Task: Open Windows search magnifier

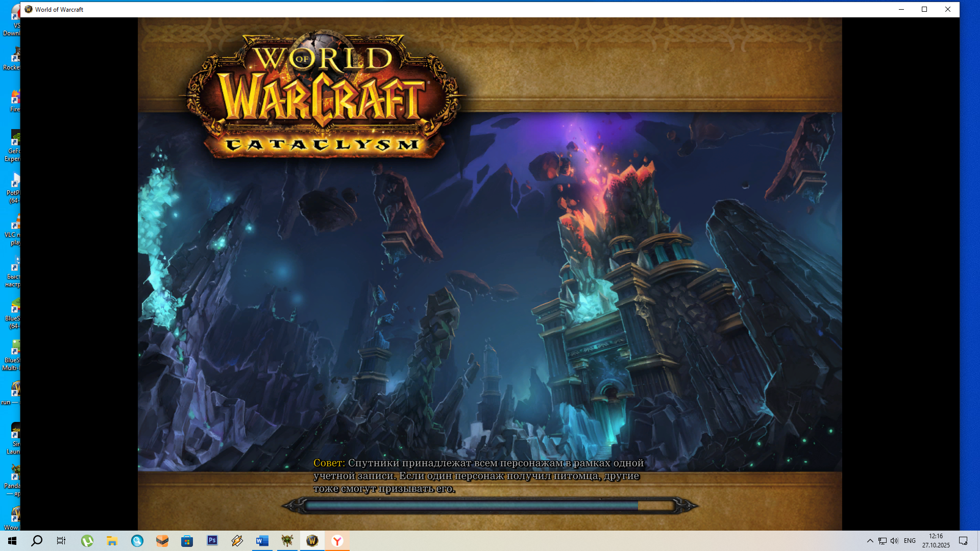Action: coord(37,541)
